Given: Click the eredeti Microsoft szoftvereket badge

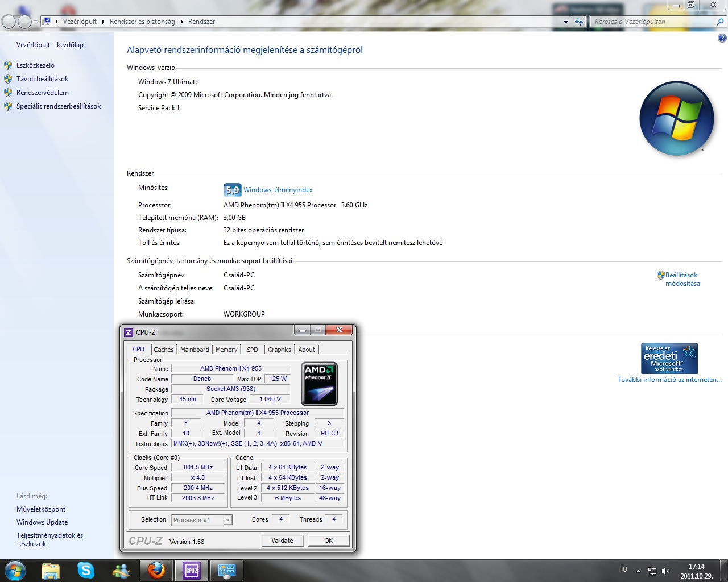Looking at the screenshot, I should pyautogui.click(x=669, y=358).
